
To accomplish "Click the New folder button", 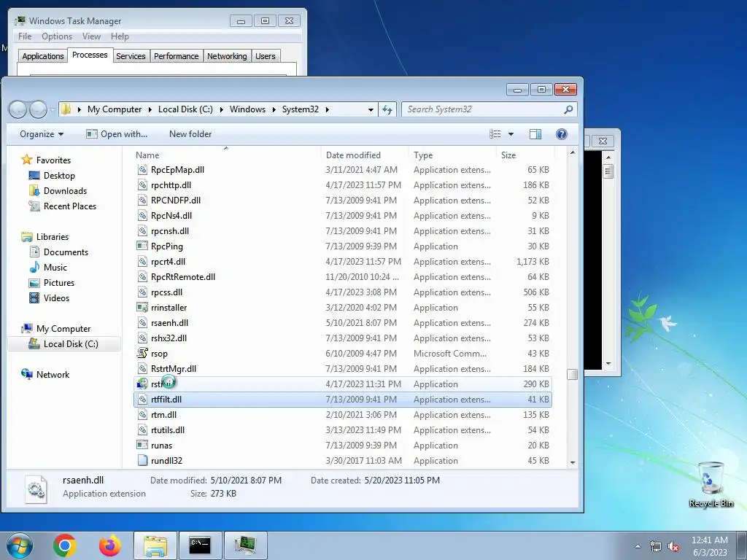I will [x=190, y=134].
